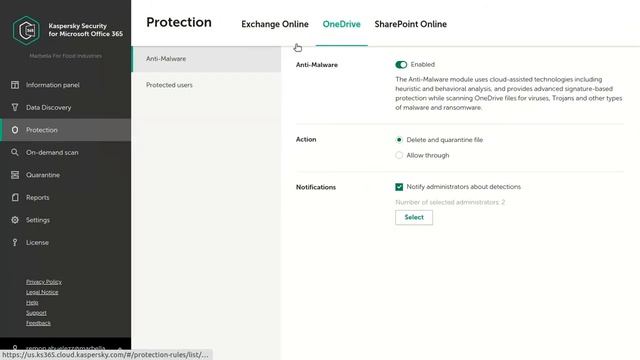This screenshot has height=360, width=640.
Task: Click the Protection page heading
Action: pyautogui.click(x=179, y=22)
